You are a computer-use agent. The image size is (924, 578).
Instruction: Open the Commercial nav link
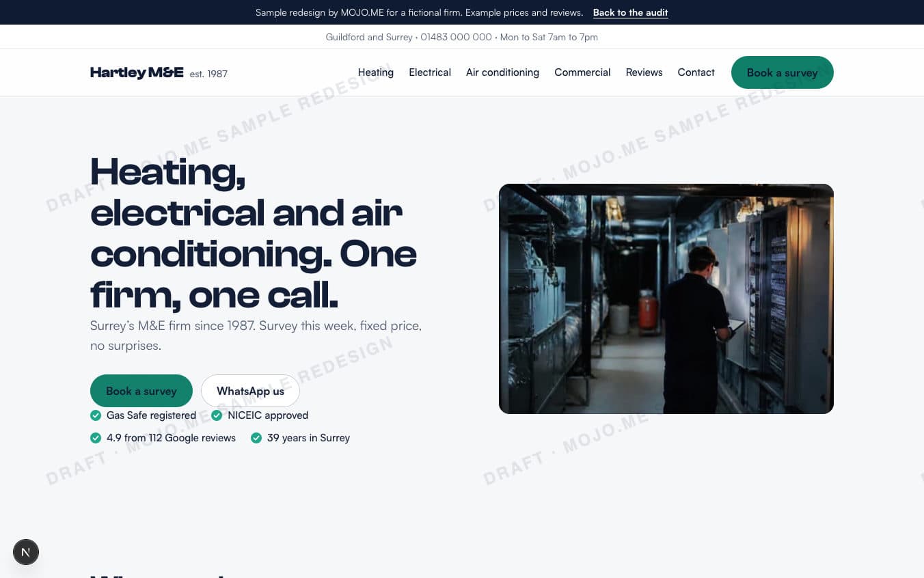click(x=582, y=72)
